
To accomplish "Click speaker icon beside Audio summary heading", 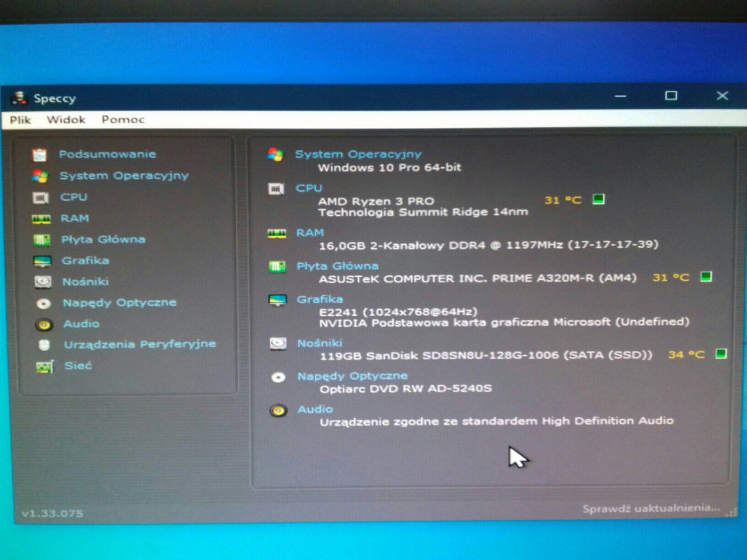I will (x=278, y=410).
